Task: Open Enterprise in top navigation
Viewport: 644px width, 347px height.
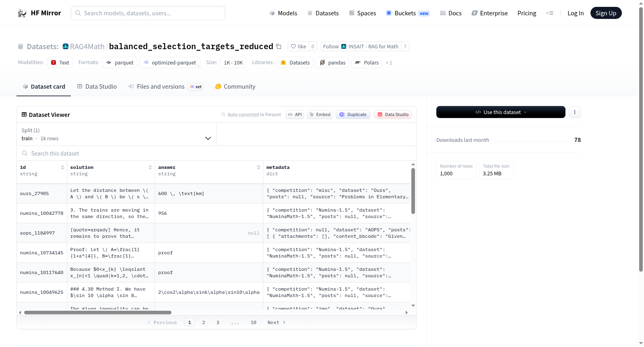Action: click(489, 13)
